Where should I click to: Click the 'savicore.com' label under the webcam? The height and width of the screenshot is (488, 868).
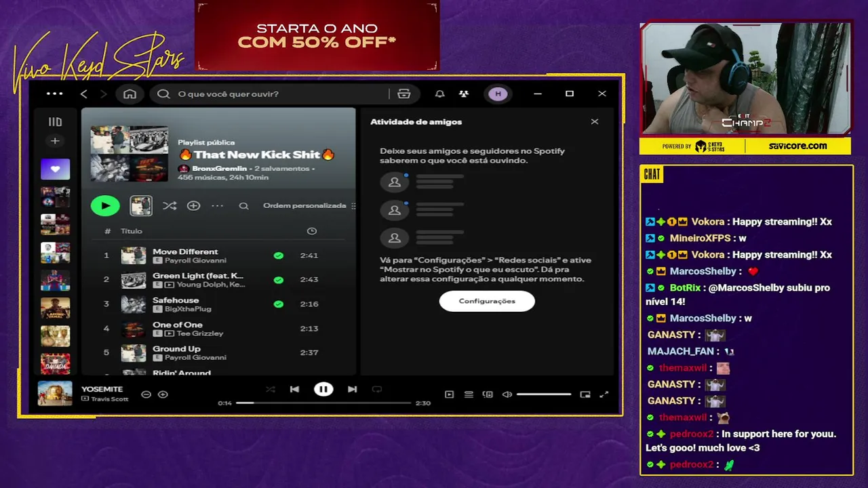(x=797, y=146)
